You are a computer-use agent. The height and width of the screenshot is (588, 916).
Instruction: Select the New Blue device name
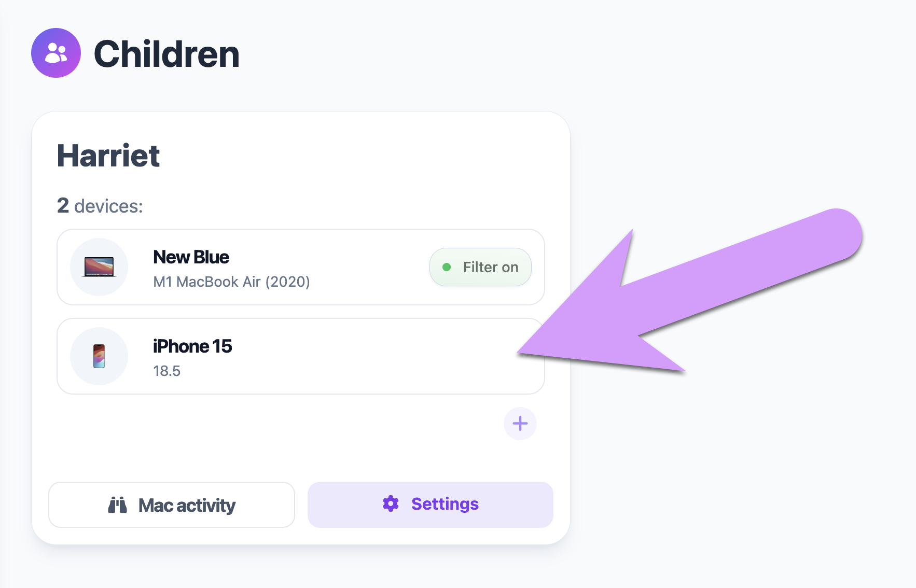coord(191,257)
